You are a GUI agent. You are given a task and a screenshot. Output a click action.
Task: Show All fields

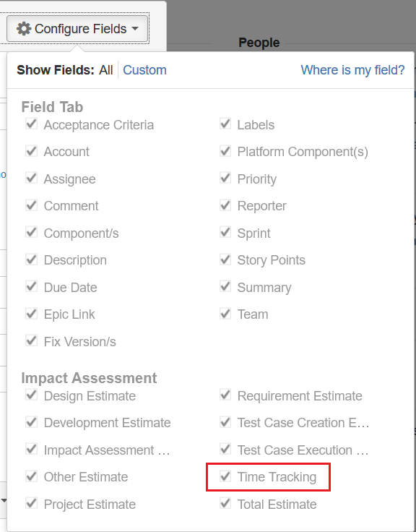click(105, 70)
